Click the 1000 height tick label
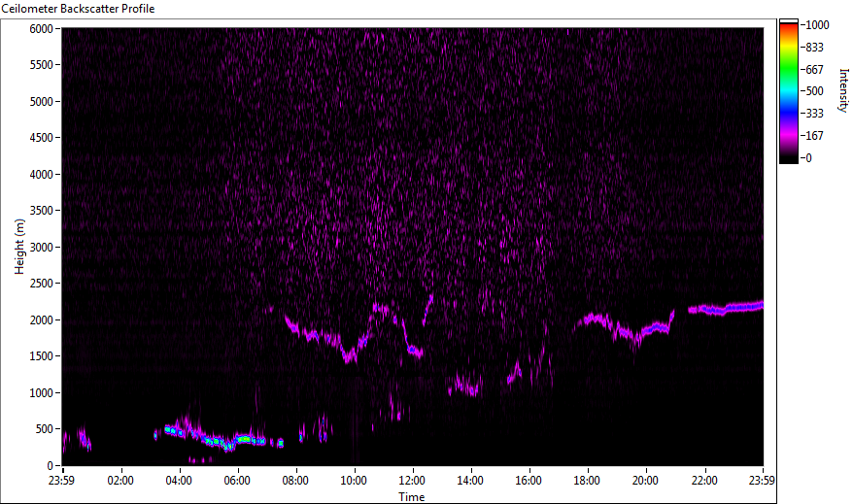Image resolution: width=853 pixels, height=504 pixels. (x=42, y=393)
